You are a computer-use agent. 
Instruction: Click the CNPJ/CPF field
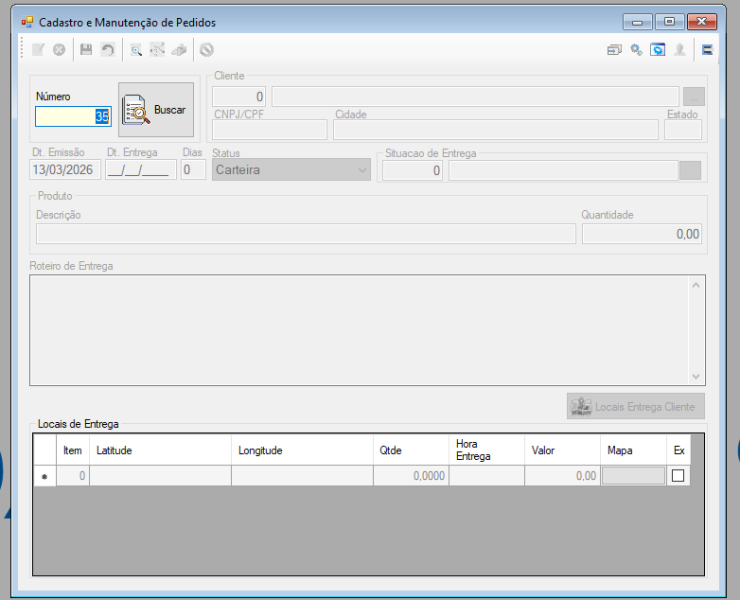coord(269,130)
